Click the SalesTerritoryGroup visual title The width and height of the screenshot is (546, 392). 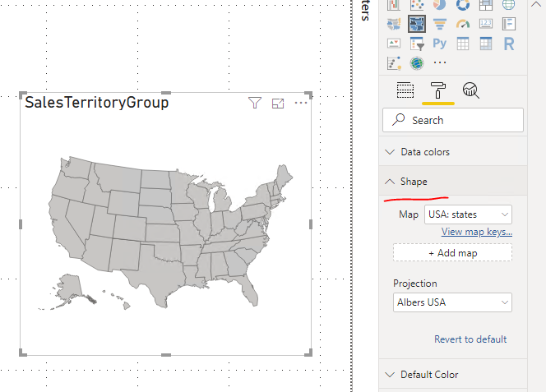point(97,103)
